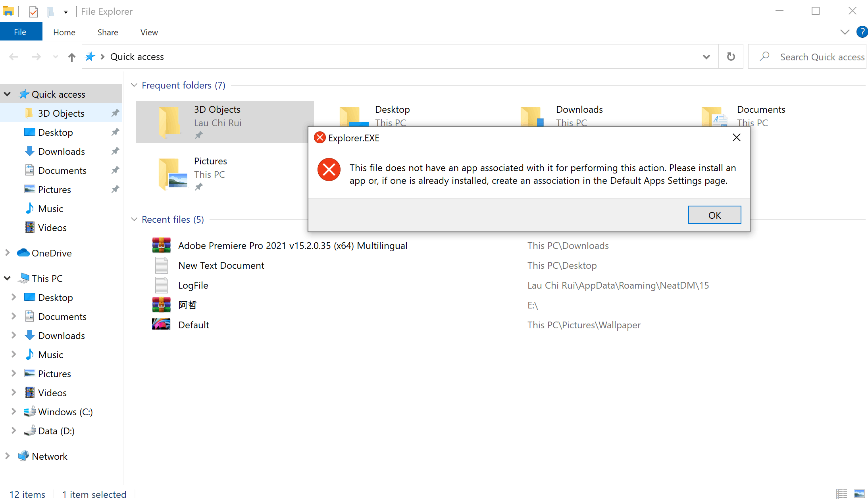
Task: Click the Up directory arrow
Action: (x=71, y=57)
